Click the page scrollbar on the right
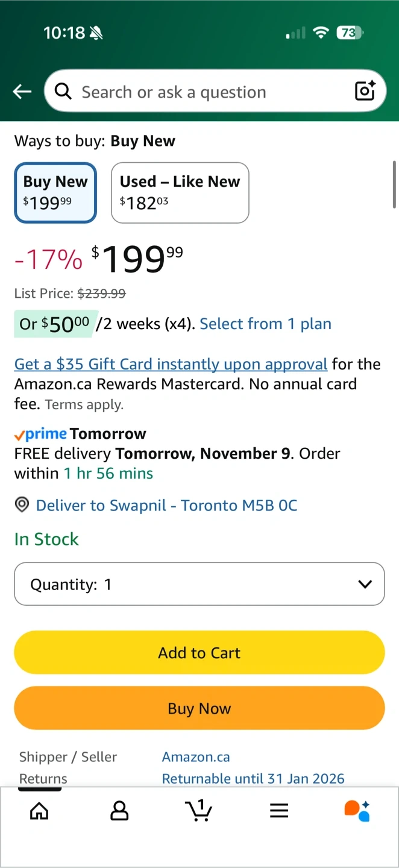This screenshot has height=868, width=399. (395, 184)
